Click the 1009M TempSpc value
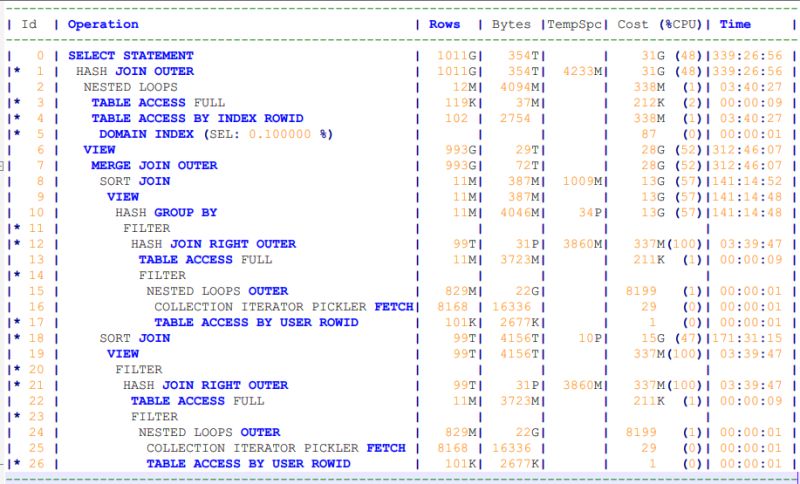 pyautogui.click(x=582, y=182)
